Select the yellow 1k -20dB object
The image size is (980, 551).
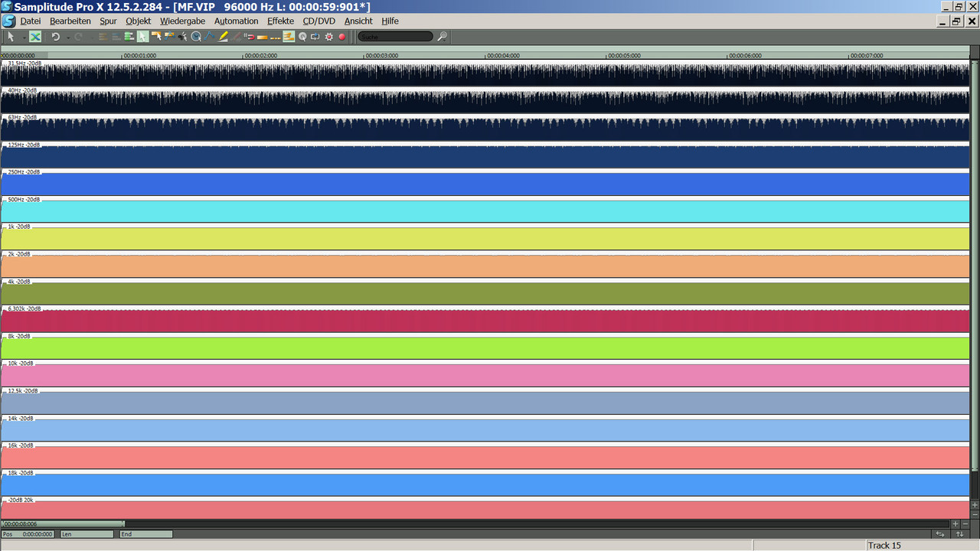pyautogui.click(x=485, y=238)
